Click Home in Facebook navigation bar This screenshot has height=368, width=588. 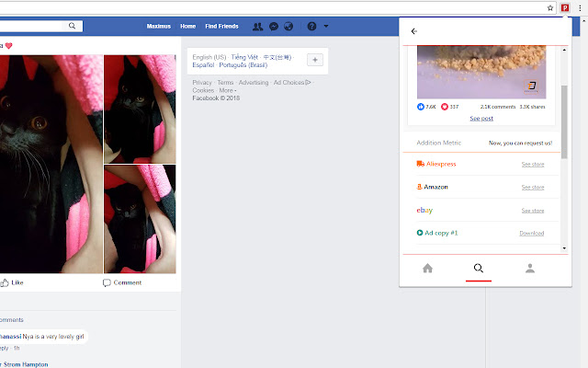[187, 27]
